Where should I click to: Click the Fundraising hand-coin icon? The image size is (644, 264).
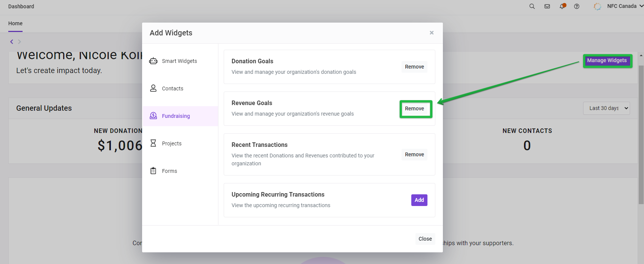153,116
